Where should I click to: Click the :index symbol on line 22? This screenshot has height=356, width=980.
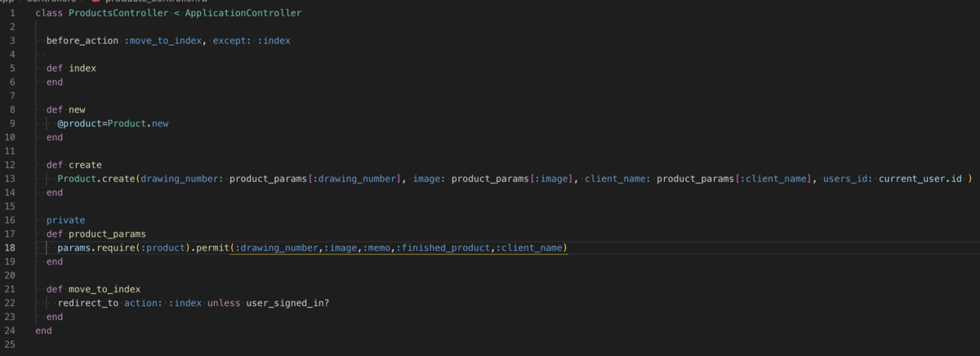pyautogui.click(x=185, y=303)
